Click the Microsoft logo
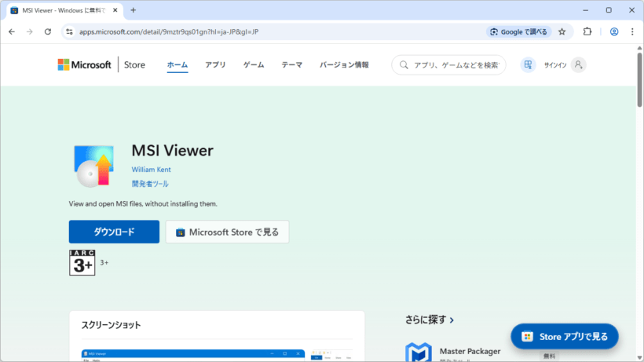644x362 pixels. tap(84, 65)
